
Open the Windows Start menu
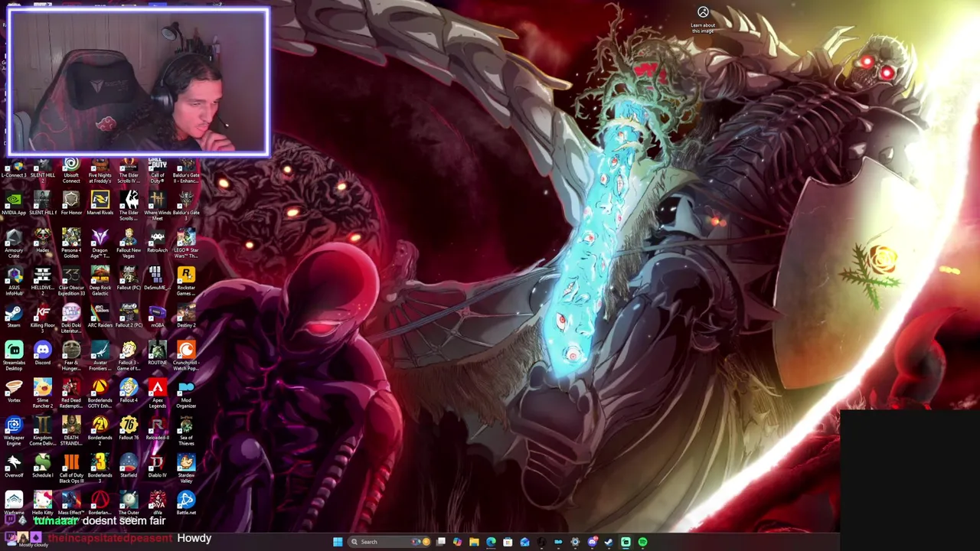338,542
